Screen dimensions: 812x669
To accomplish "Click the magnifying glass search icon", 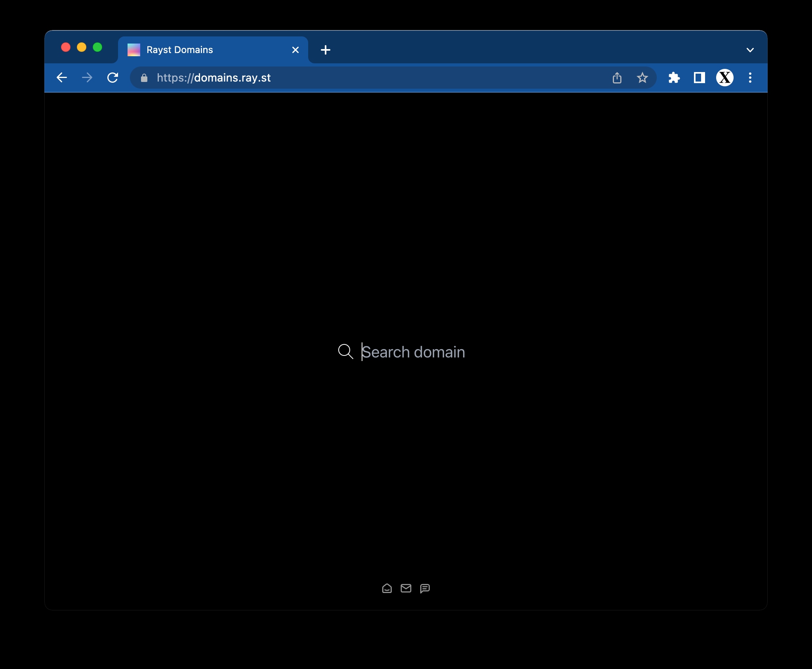I will [x=345, y=352].
